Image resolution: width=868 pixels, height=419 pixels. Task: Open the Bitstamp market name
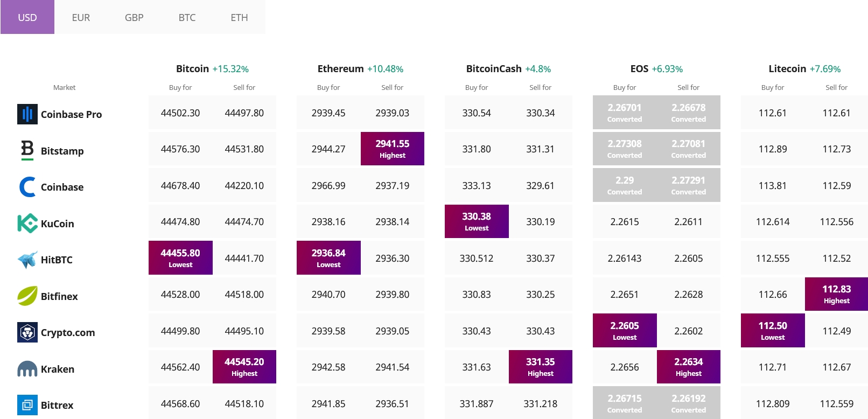point(62,151)
